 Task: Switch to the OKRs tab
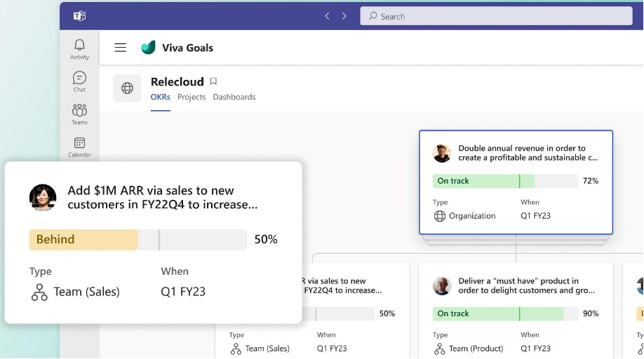point(160,97)
